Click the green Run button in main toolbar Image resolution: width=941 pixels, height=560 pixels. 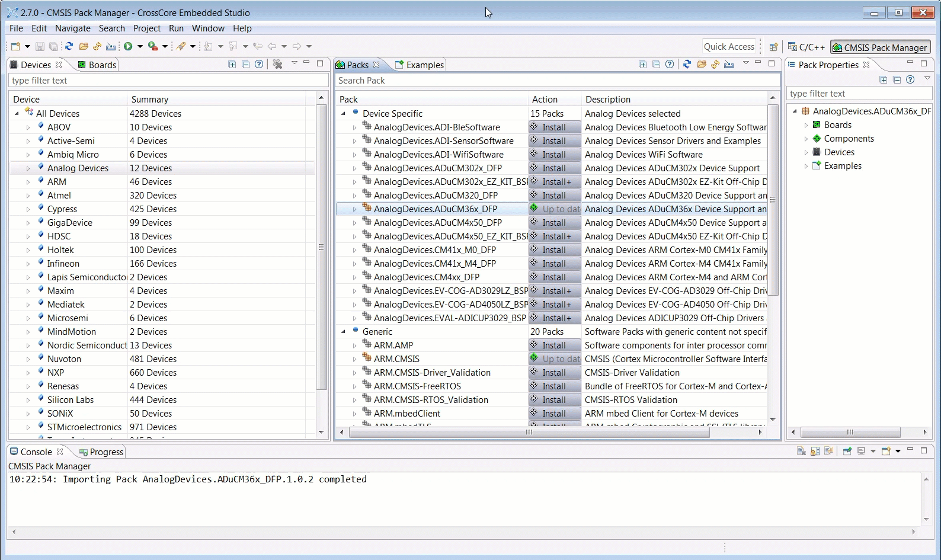[128, 46]
